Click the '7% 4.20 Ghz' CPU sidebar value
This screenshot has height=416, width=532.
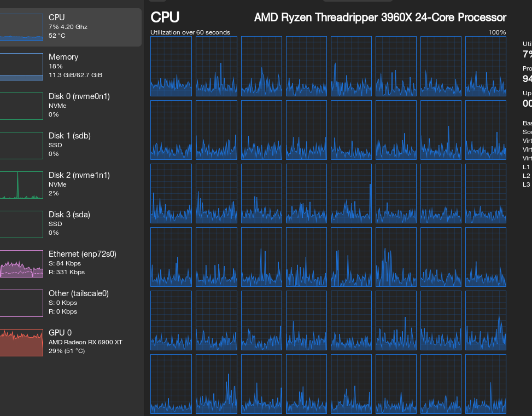pos(68,27)
